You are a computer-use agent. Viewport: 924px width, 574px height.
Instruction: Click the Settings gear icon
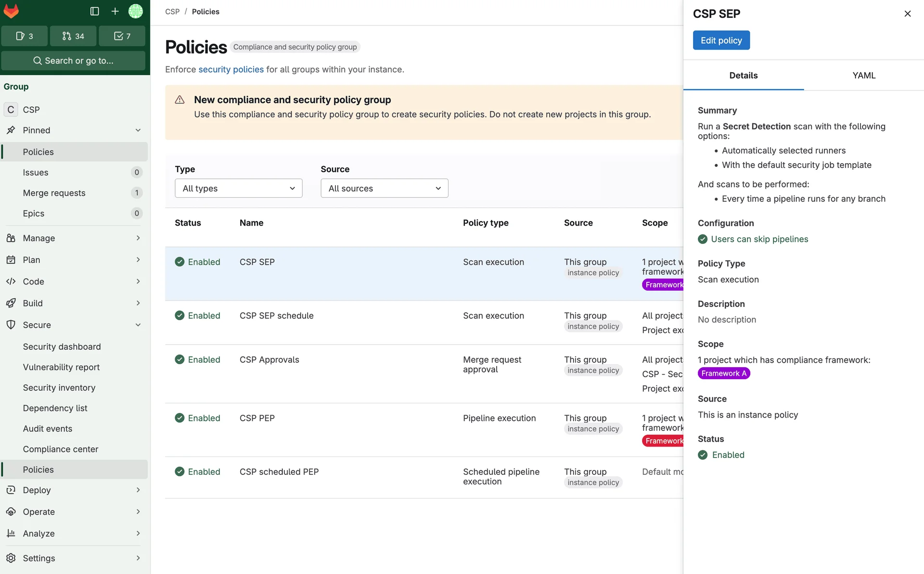pos(12,558)
